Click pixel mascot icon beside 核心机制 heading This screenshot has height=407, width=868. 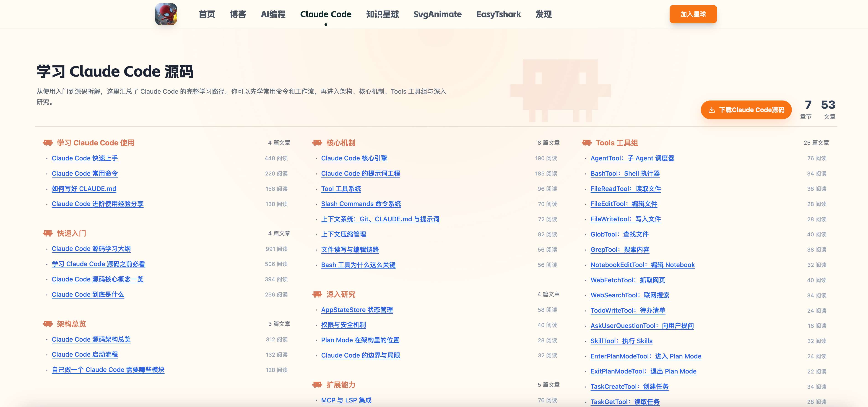pyautogui.click(x=317, y=143)
